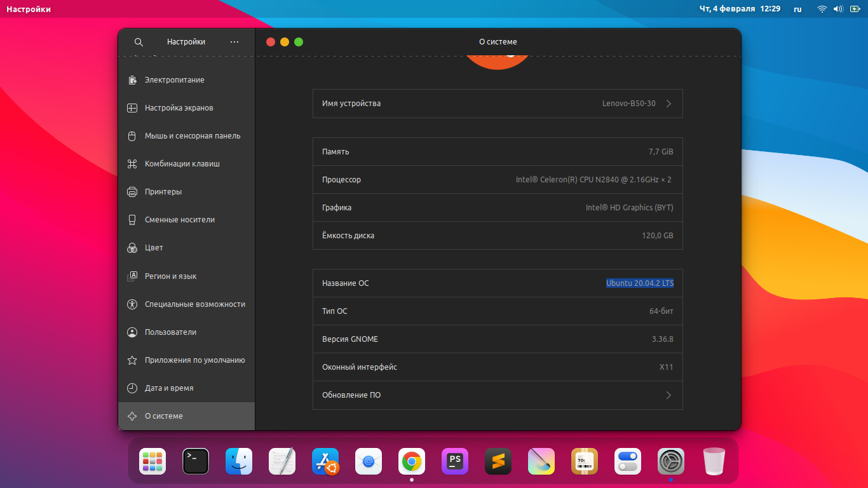Select Displays (Настройка экранов) in sidebar
This screenshot has height=488, width=868.
click(179, 108)
